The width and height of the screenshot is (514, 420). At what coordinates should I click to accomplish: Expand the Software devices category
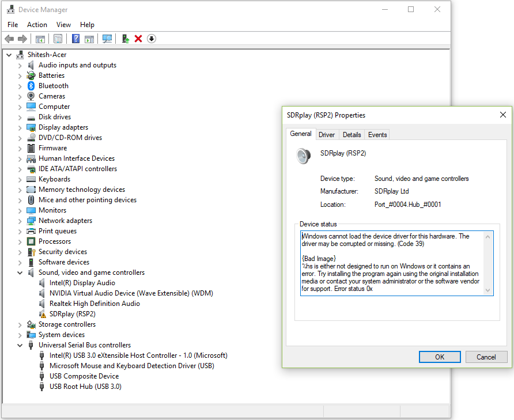pos(20,263)
